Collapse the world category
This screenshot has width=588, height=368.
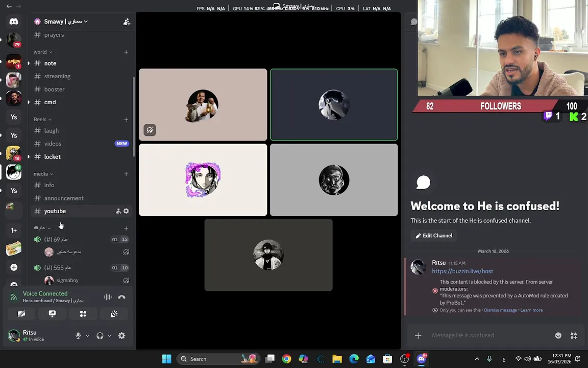coord(43,52)
